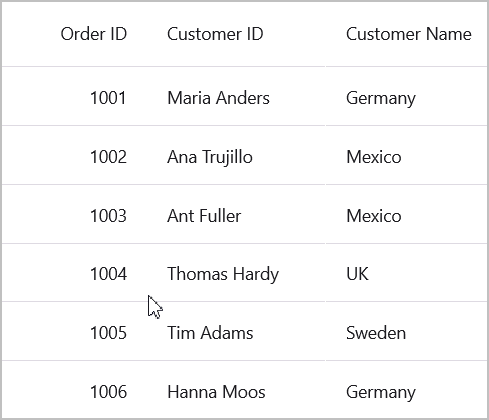This screenshot has width=489, height=420.
Task: Select the Tim Adams cell
Action: [236, 331]
